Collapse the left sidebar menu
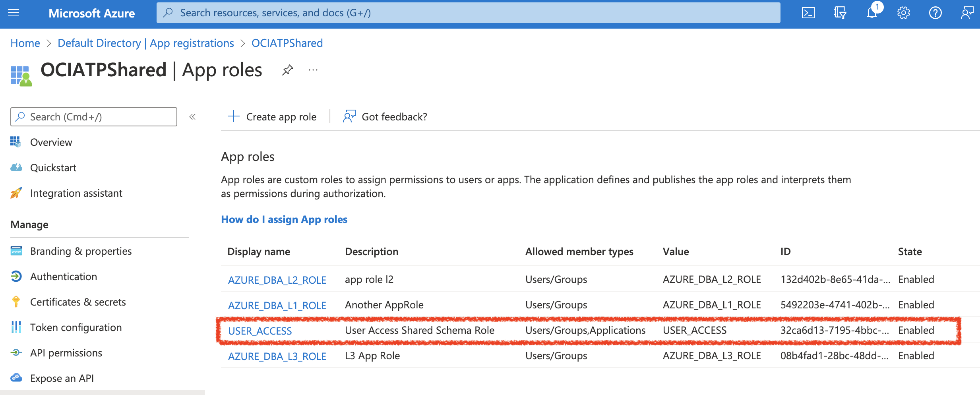This screenshot has width=980, height=395. (192, 117)
